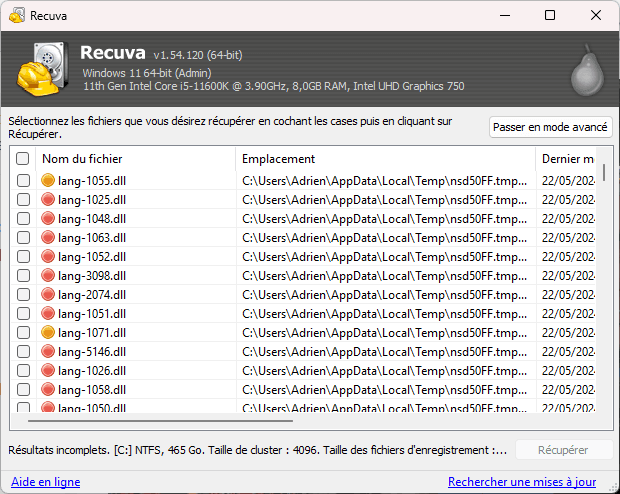
Task: Click the orange status dot of lang-1071.dll
Action: [48, 332]
